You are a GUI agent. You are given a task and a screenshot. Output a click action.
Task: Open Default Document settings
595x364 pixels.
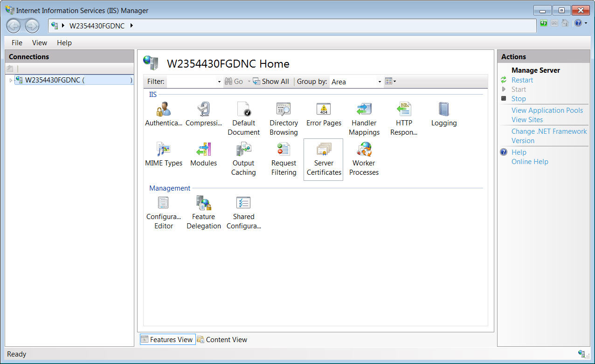[243, 110]
